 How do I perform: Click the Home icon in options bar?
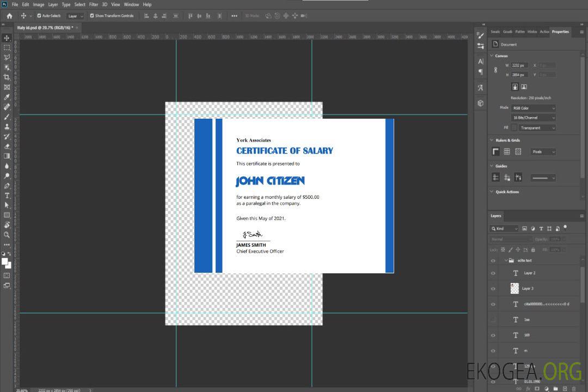point(9,16)
